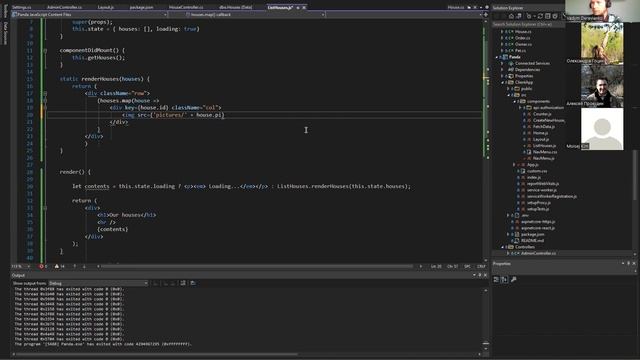Image resolution: width=640 pixels, height=360 pixels.
Task: Select custom.css in Solution Explorer
Action: pos(537,171)
